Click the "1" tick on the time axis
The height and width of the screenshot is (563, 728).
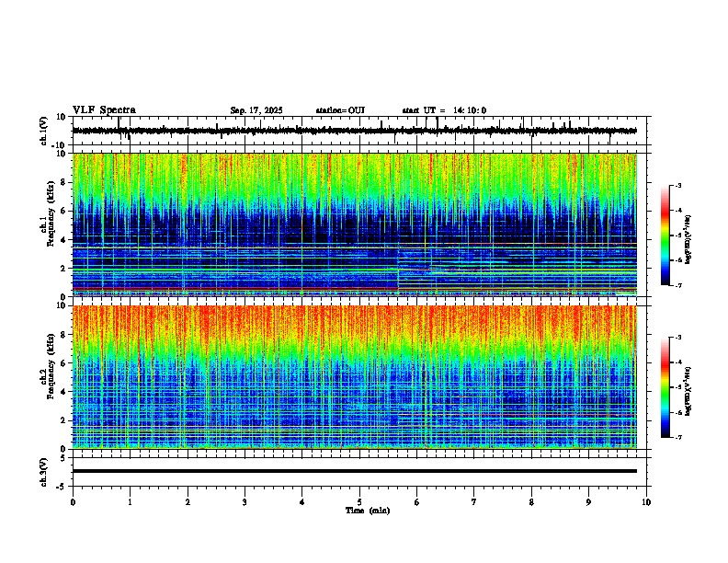[131, 502]
